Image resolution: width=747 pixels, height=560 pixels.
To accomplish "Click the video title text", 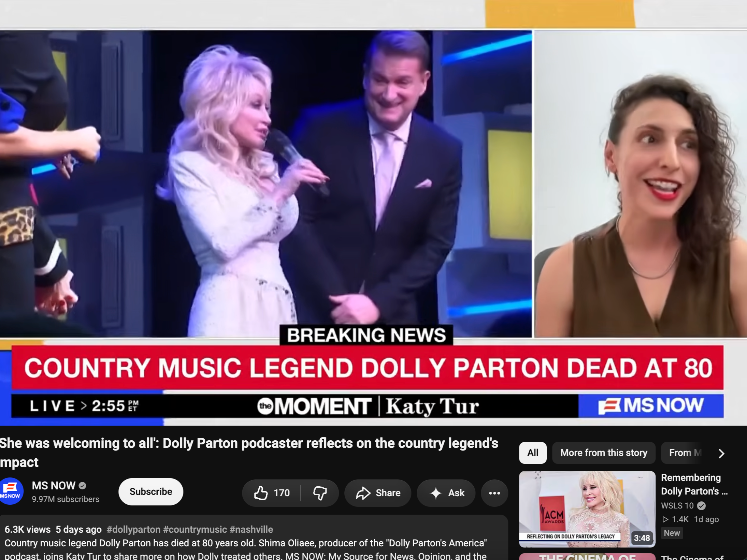I will 249,453.
